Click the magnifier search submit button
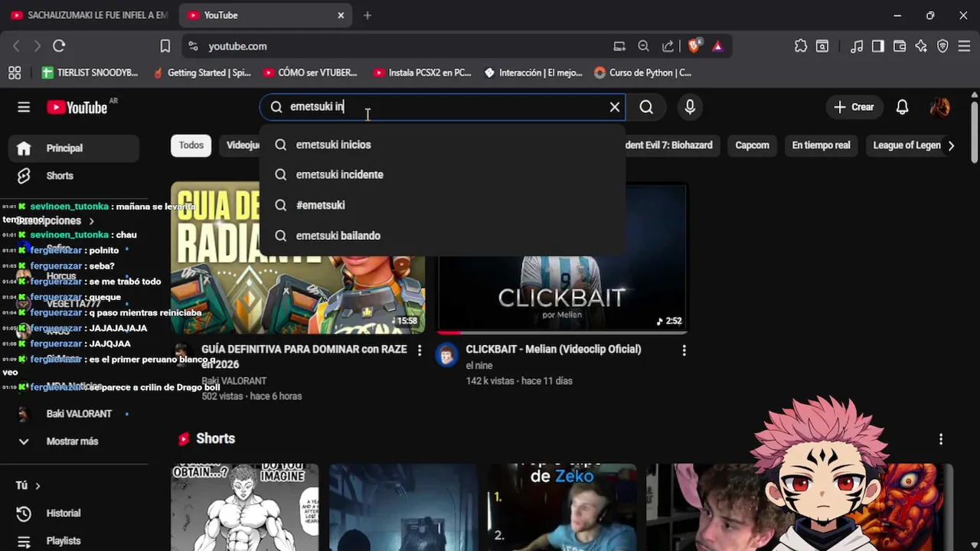This screenshot has height=551, width=980. [x=646, y=107]
